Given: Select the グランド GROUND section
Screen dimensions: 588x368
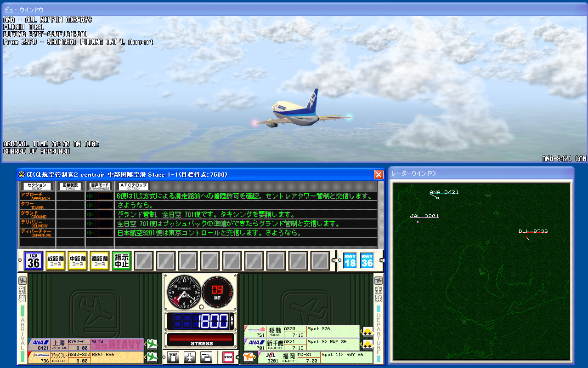Looking at the screenshot, I should click(37, 214).
